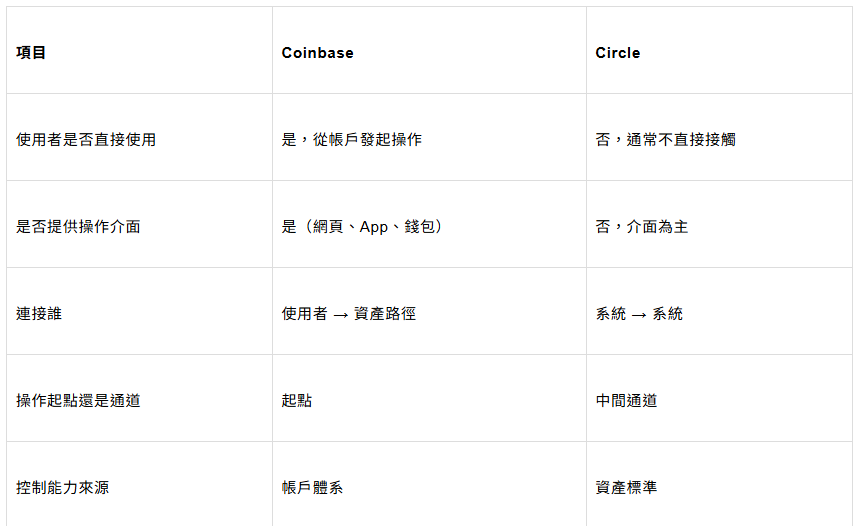Click the arrow between 系統 and 系統
This screenshot has width=857, height=526.
[x=639, y=314]
